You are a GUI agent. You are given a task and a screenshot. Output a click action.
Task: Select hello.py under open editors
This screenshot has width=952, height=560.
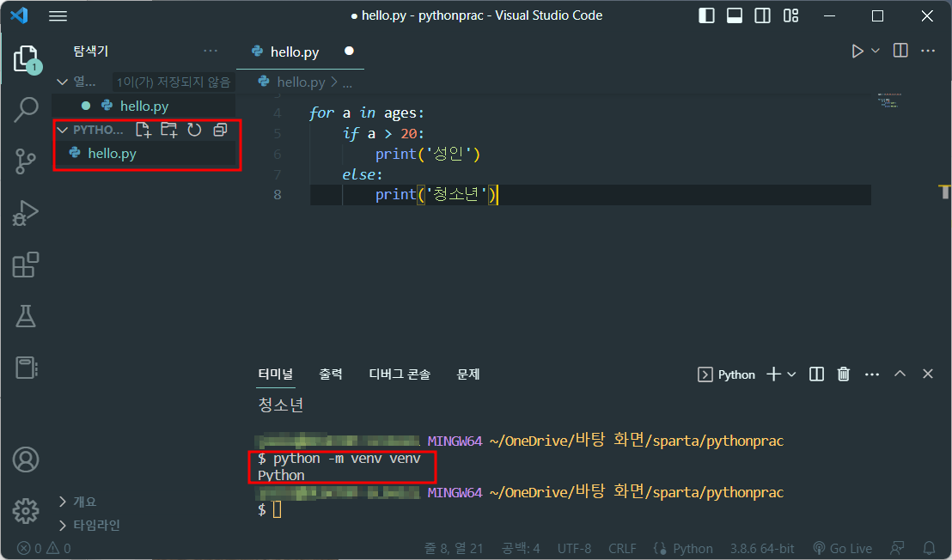[x=143, y=107]
